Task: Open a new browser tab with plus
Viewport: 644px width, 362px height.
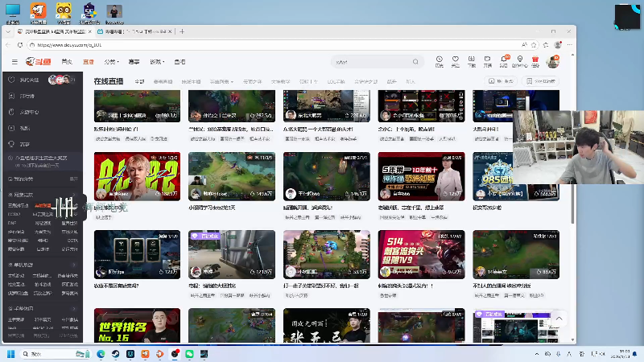Action: click(x=182, y=31)
